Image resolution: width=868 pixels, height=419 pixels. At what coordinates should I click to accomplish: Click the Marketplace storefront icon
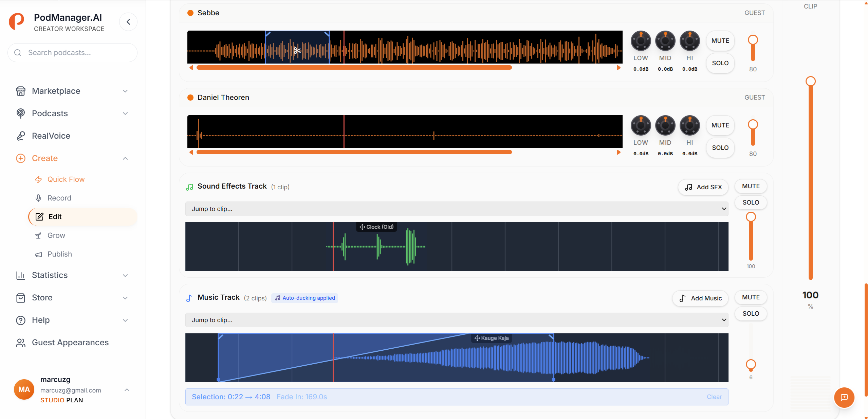pyautogui.click(x=21, y=91)
